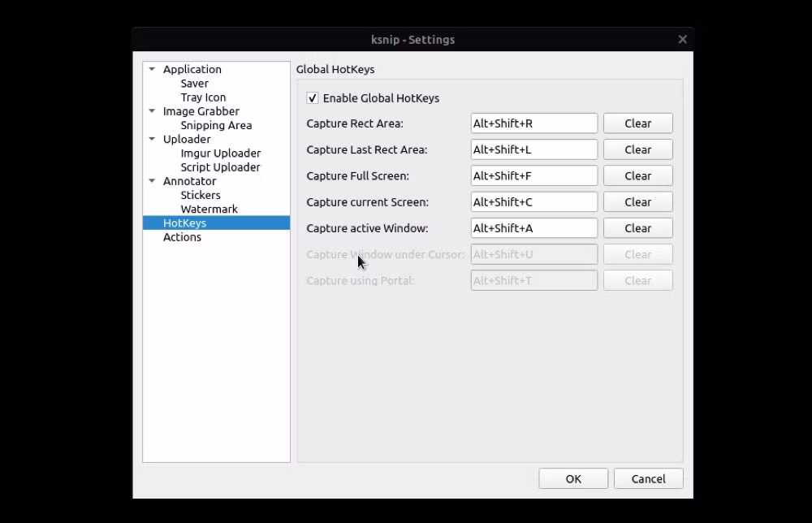Select Script Uploader entry
Screen dimensions: 812x523
tap(220, 167)
